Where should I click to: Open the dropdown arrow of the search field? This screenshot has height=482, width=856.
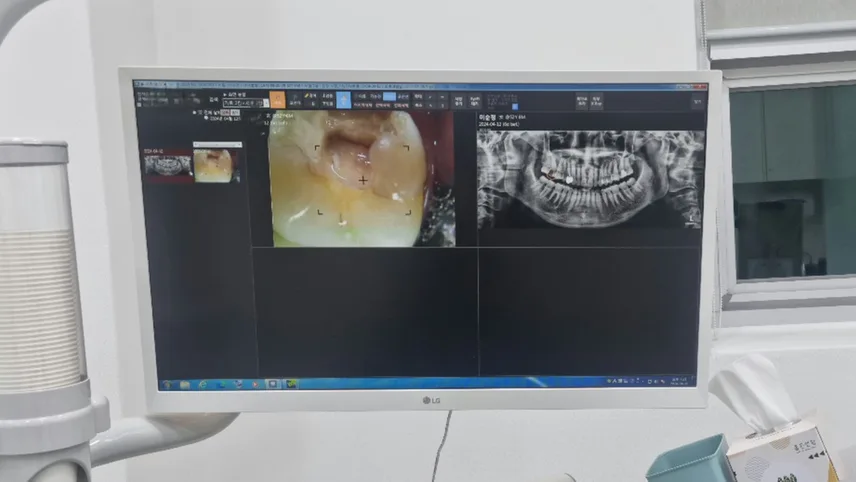coord(266,103)
